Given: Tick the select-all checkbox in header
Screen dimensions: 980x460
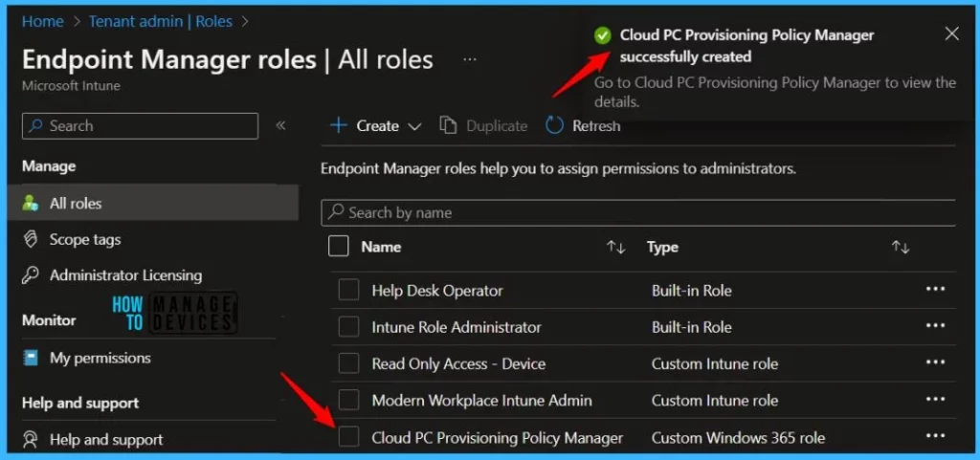Looking at the screenshot, I should point(338,247).
